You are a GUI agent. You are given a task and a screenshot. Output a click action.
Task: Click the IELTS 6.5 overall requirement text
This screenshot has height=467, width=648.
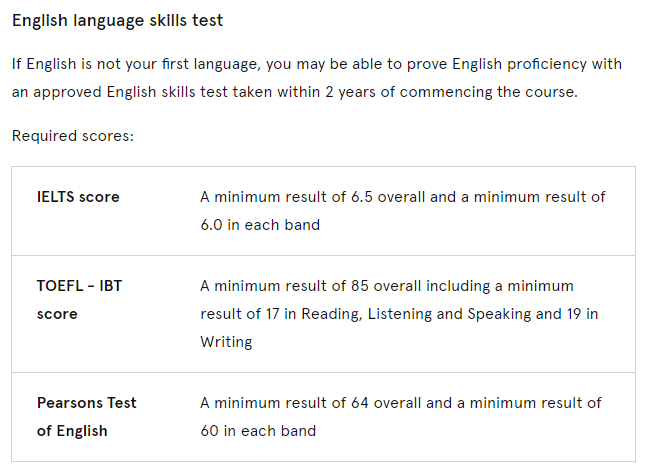(x=403, y=211)
